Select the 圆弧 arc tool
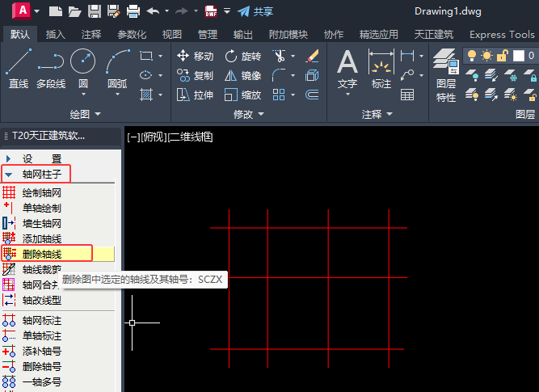Image resolution: width=539 pixels, height=392 pixels. coord(117,69)
